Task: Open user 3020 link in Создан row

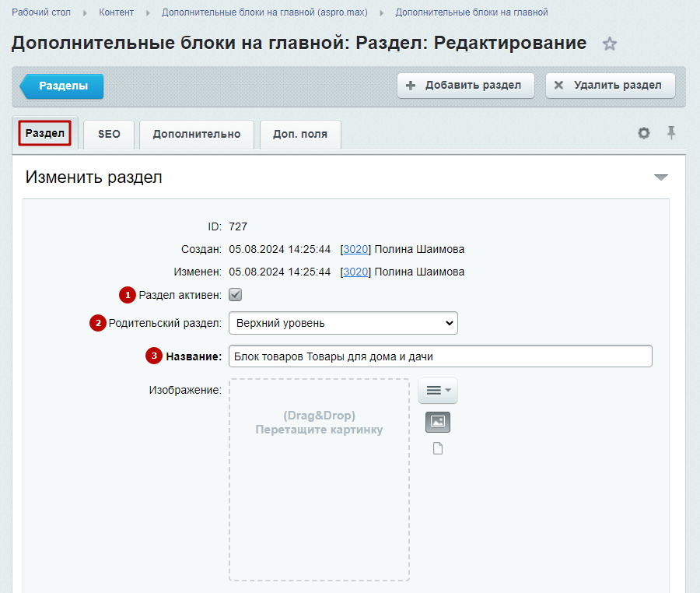Action: tap(355, 249)
